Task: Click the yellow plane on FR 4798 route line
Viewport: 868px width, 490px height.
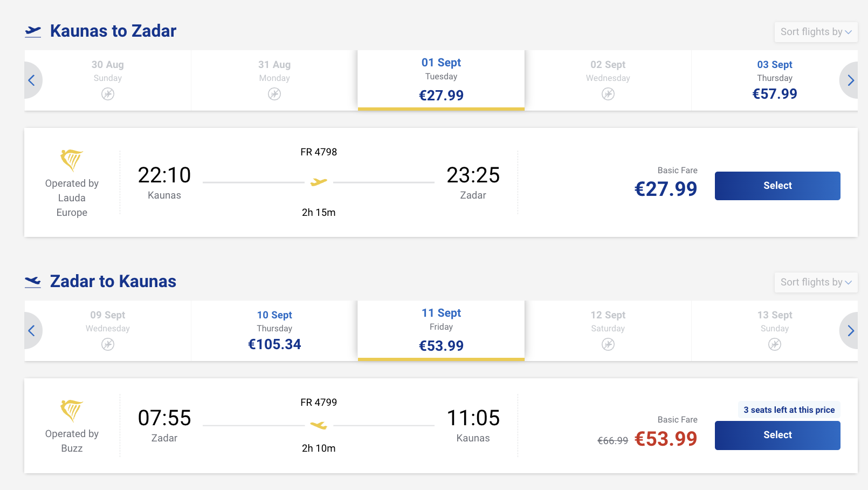Action: (319, 182)
